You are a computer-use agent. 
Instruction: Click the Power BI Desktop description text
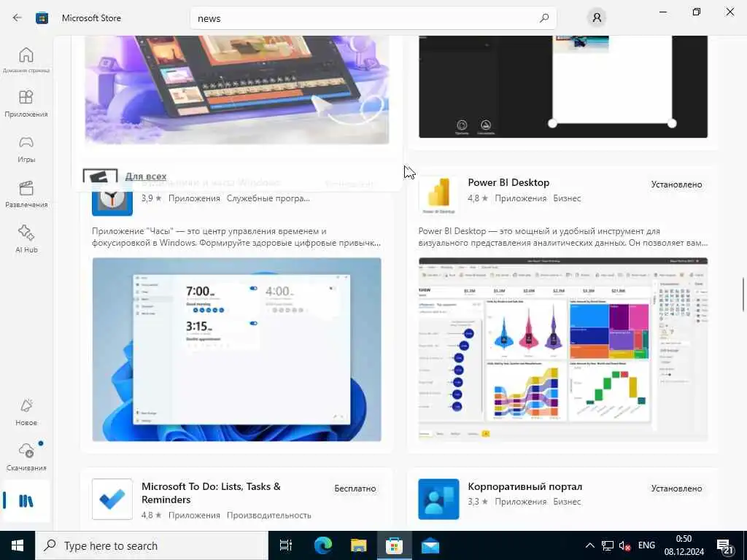pyautogui.click(x=563, y=237)
